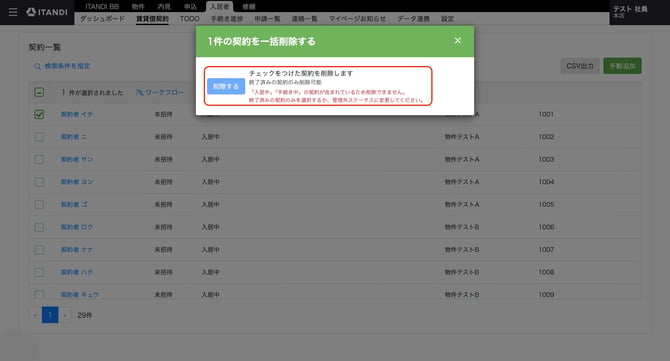The image size is (670, 361).
Task: Open contract link 契約者 サン
Action: click(76, 159)
